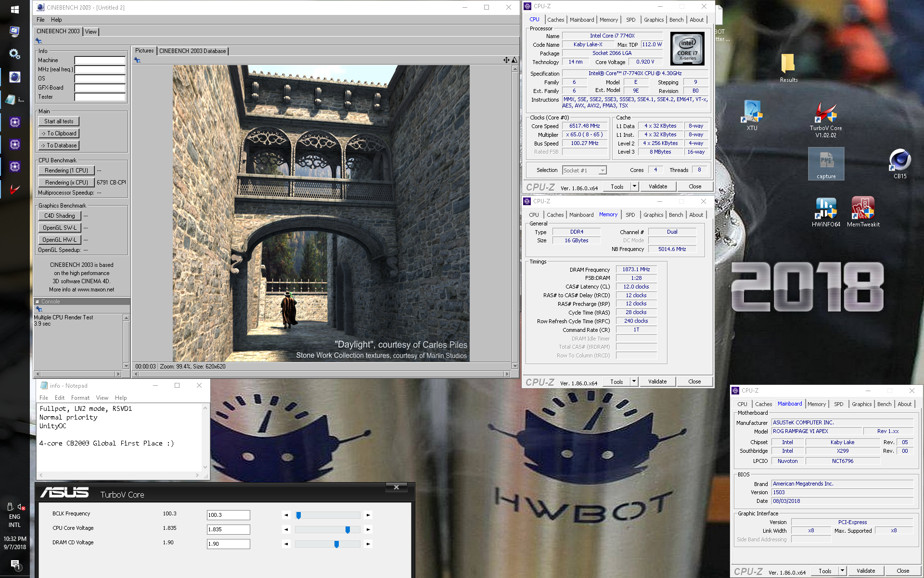Click the Console panel header
Viewport: 924px width, 578px height.
(x=82, y=302)
